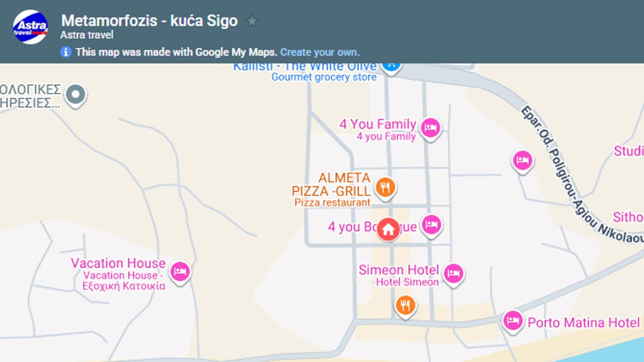This screenshot has width=644, height=362.
Task: Select the Almeta Pizza-Grill restaurant pin
Action: coord(385,187)
